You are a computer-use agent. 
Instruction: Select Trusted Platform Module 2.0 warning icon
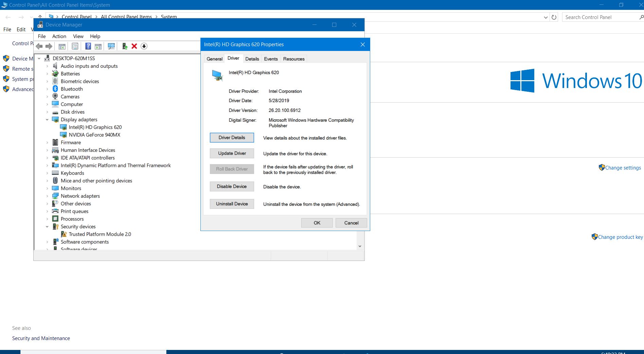click(x=64, y=234)
